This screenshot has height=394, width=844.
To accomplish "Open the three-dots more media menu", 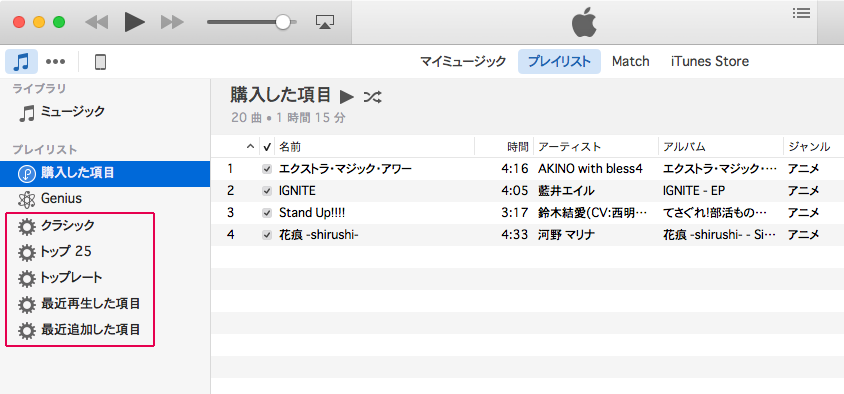I will pos(55,62).
